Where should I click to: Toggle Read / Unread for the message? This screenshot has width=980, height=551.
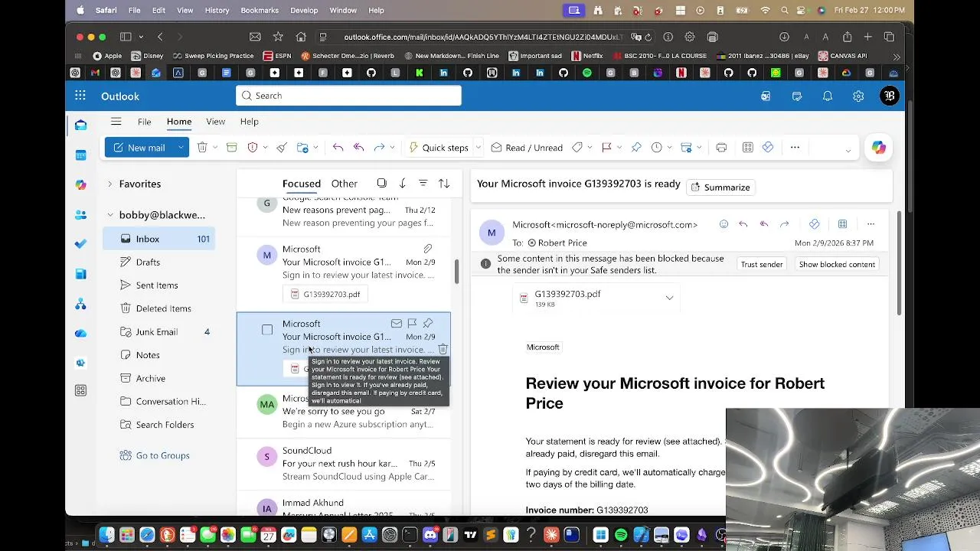(x=527, y=148)
